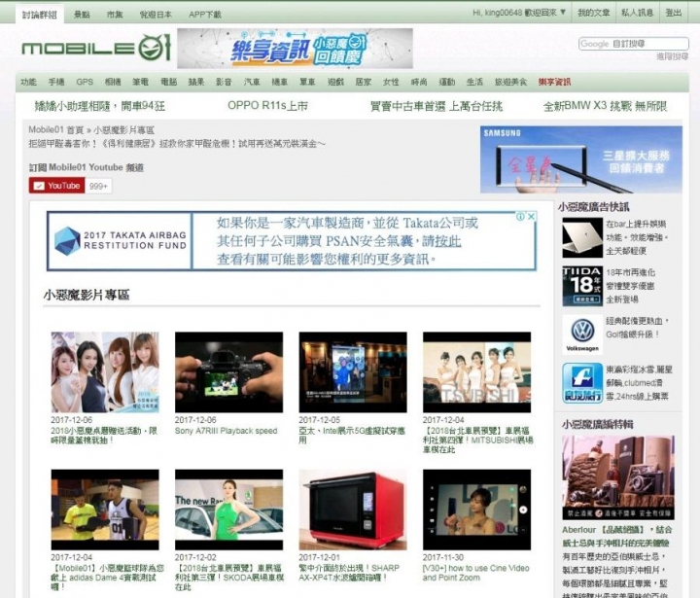Open the 相機 category menu

point(113,82)
